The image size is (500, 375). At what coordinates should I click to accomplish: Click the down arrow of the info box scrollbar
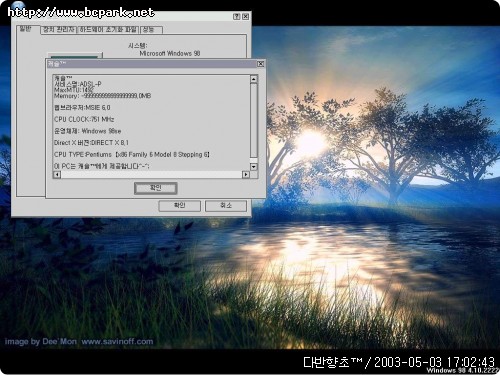[x=254, y=167]
